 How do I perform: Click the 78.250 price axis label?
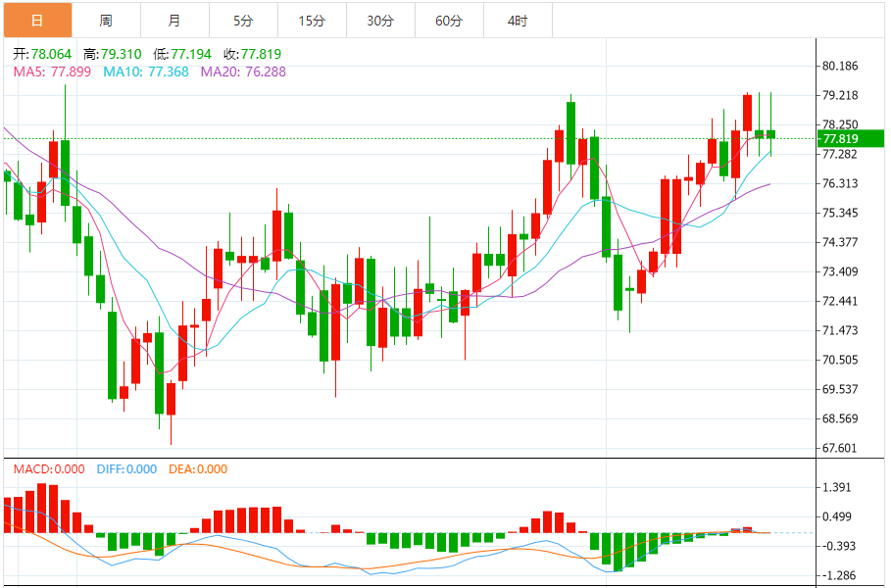click(x=840, y=124)
